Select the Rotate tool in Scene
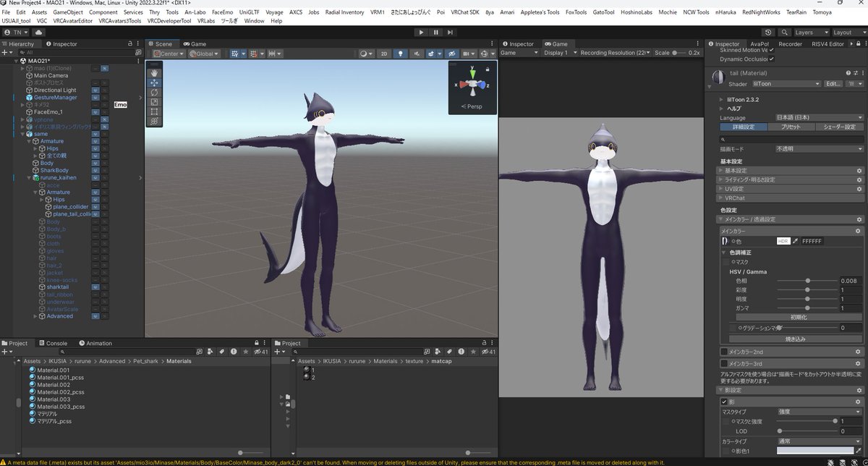 (x=155, y=93)
